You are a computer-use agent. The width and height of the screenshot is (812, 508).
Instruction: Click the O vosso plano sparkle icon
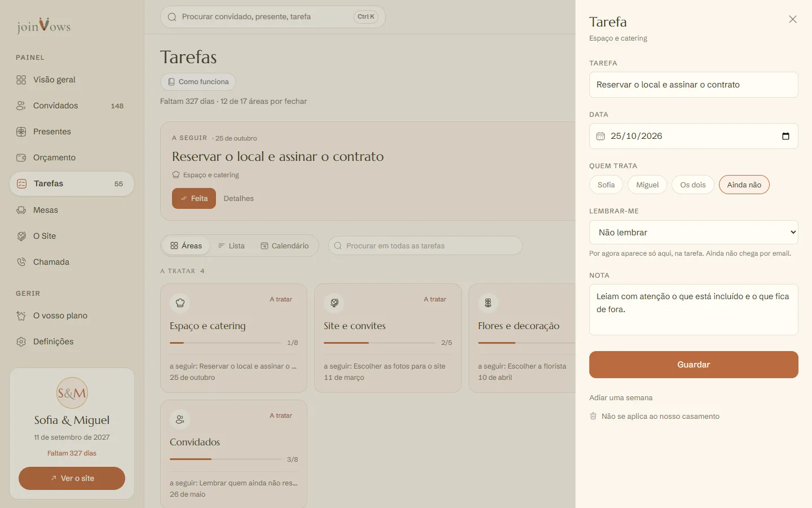[x=21, y=316]
